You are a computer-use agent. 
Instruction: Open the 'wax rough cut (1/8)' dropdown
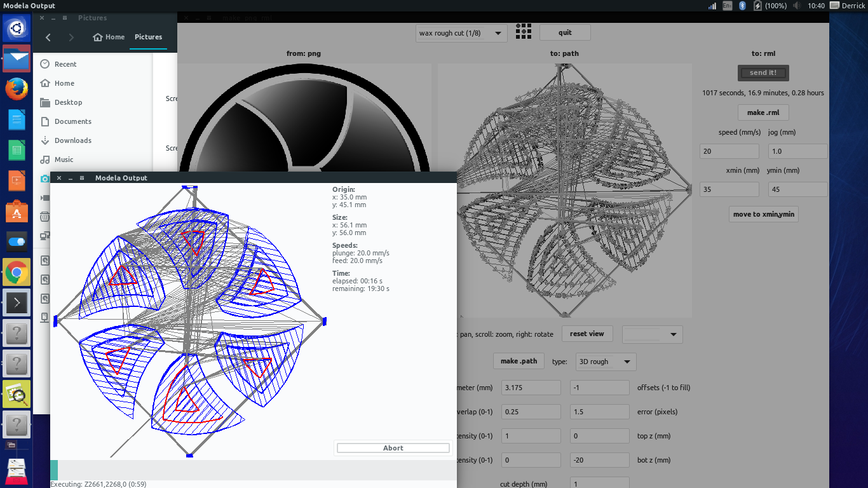[462, 33]
